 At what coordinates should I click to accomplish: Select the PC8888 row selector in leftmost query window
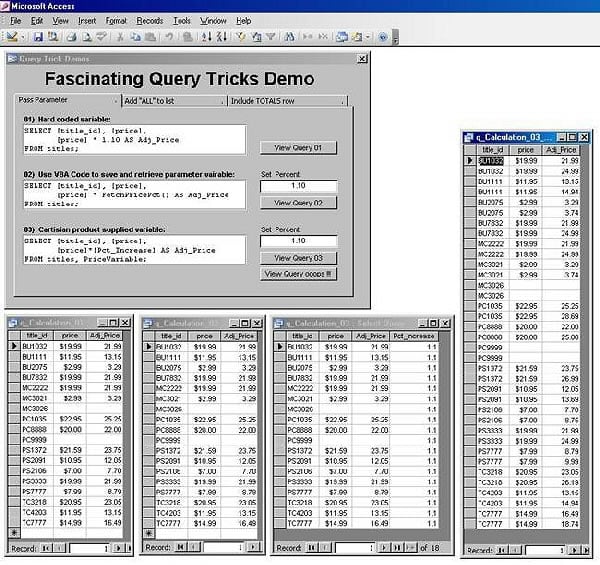15,430
